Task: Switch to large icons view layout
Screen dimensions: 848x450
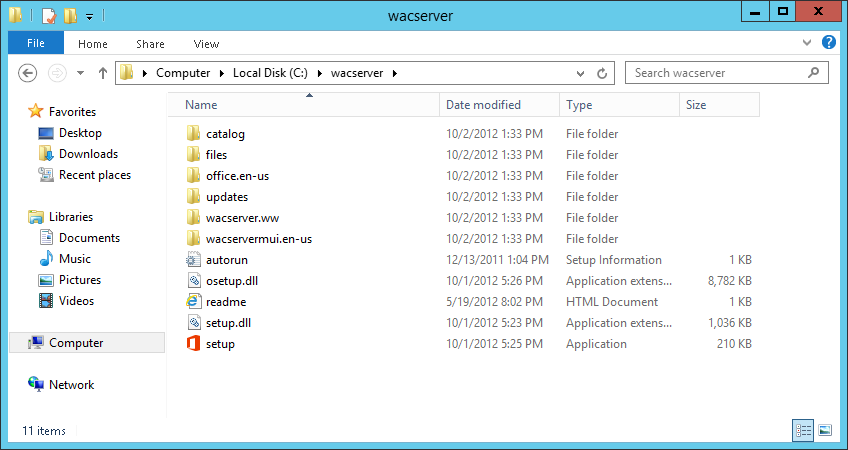Action: click(825, 431)
